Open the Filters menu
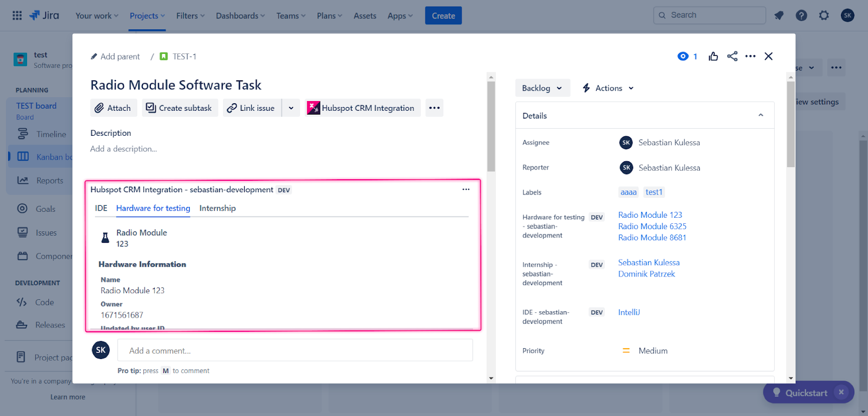Screen dimensions: 868x416 190,16
